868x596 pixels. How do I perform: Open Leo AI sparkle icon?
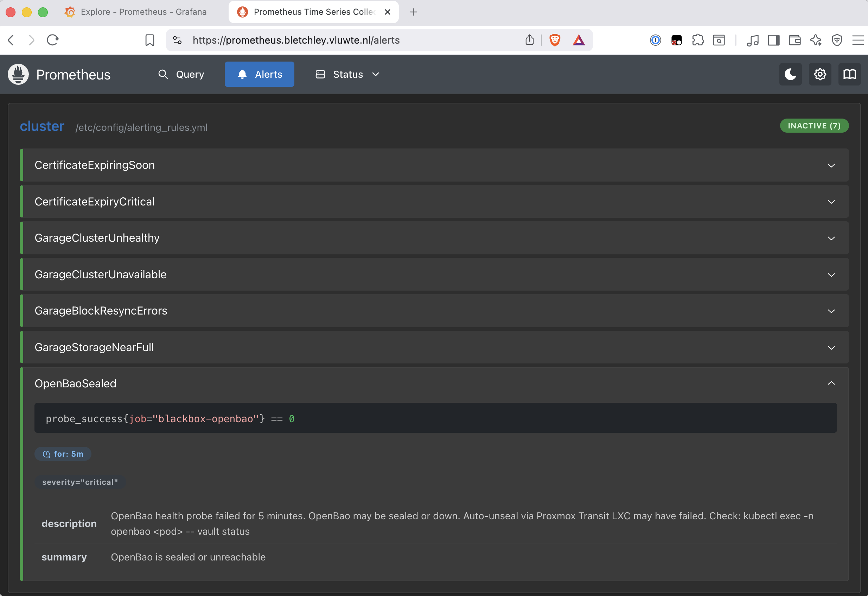(x=816, y=40)
